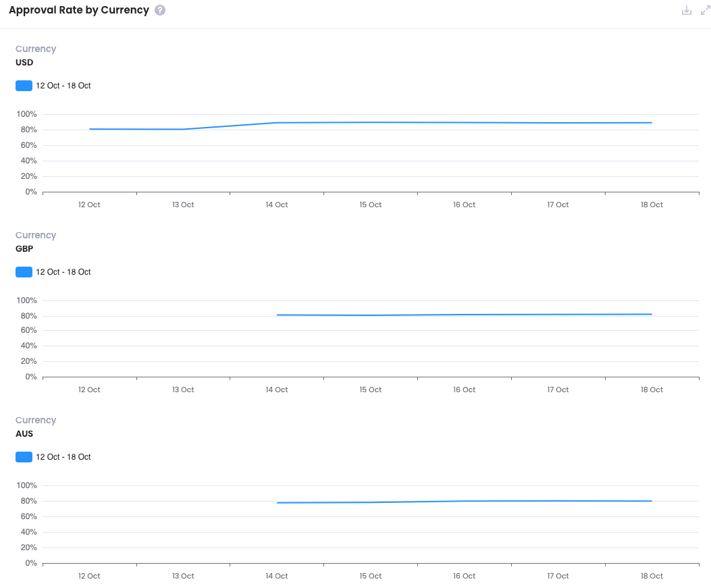Click the USD legend label 12 Oct - 18 Oct

click(x=63, y=86)
